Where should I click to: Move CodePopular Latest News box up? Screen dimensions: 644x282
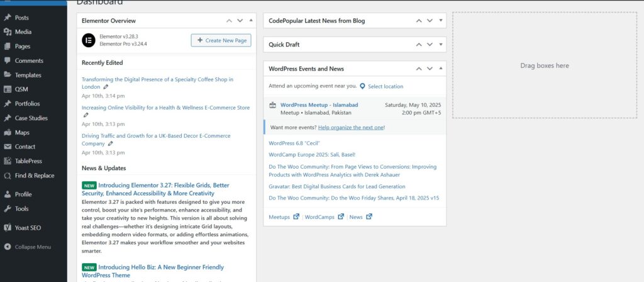[x=419, y=21]
